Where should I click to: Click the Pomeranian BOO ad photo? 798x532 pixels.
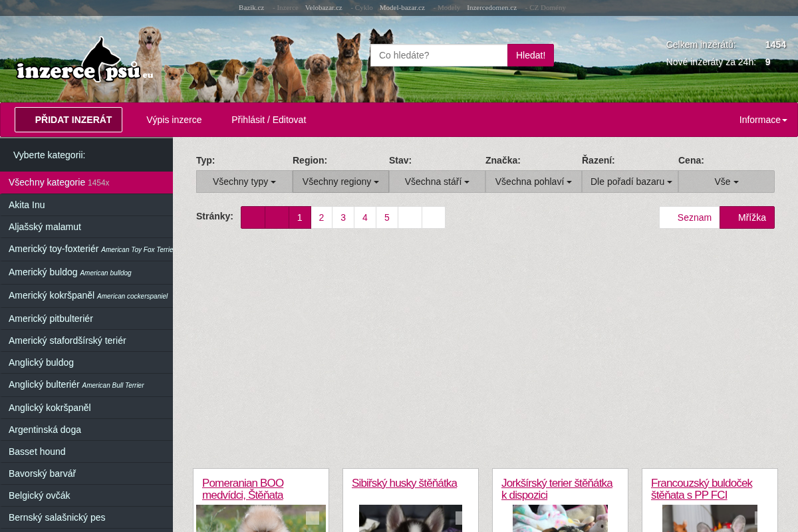261,519
